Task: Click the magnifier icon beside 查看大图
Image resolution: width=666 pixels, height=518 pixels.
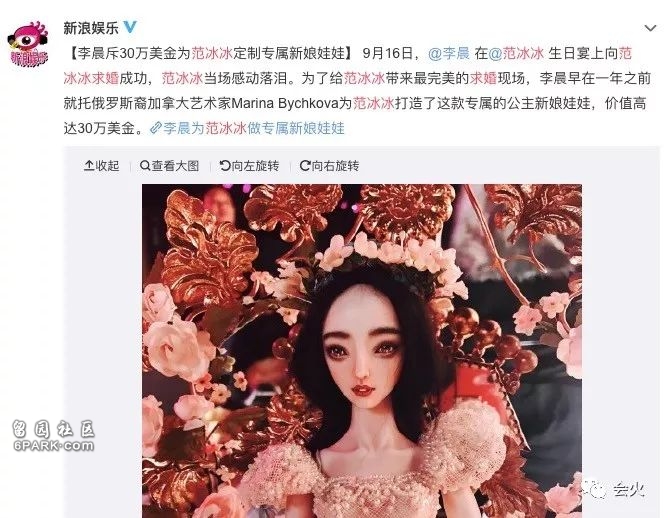Action: (x=145, y=166)
